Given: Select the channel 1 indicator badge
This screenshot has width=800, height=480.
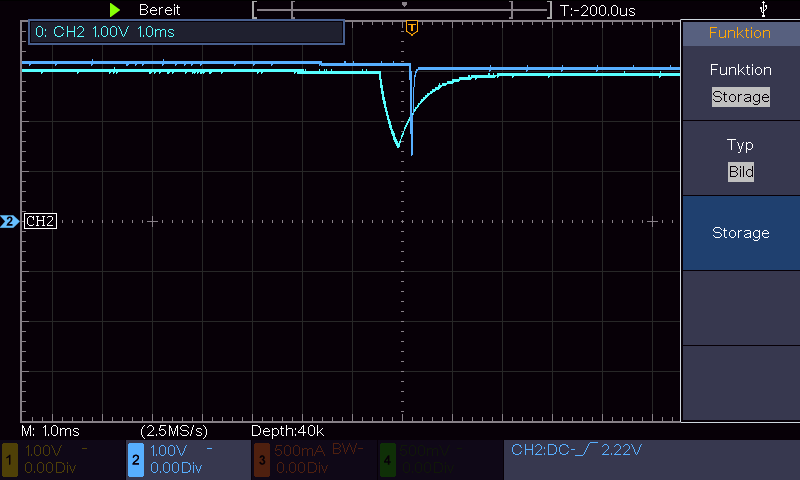Looking at the screenshot, I should [9, 460].
